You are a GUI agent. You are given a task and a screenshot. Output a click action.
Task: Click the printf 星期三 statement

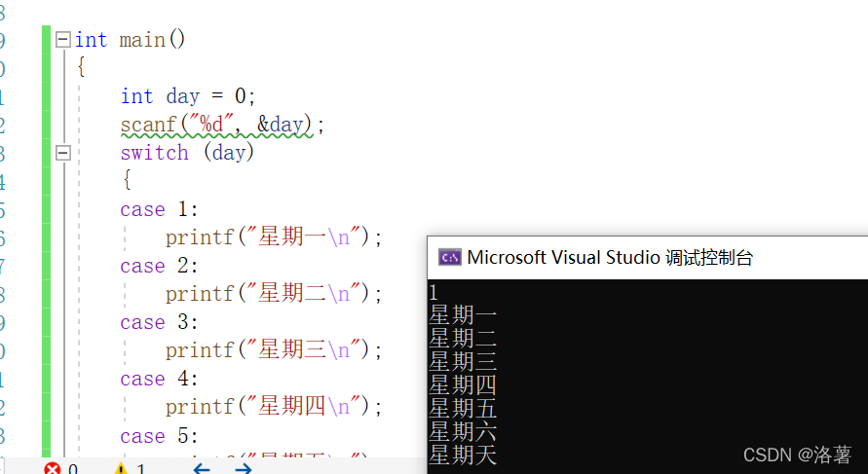pyautogui.click(x=274, y=350)
